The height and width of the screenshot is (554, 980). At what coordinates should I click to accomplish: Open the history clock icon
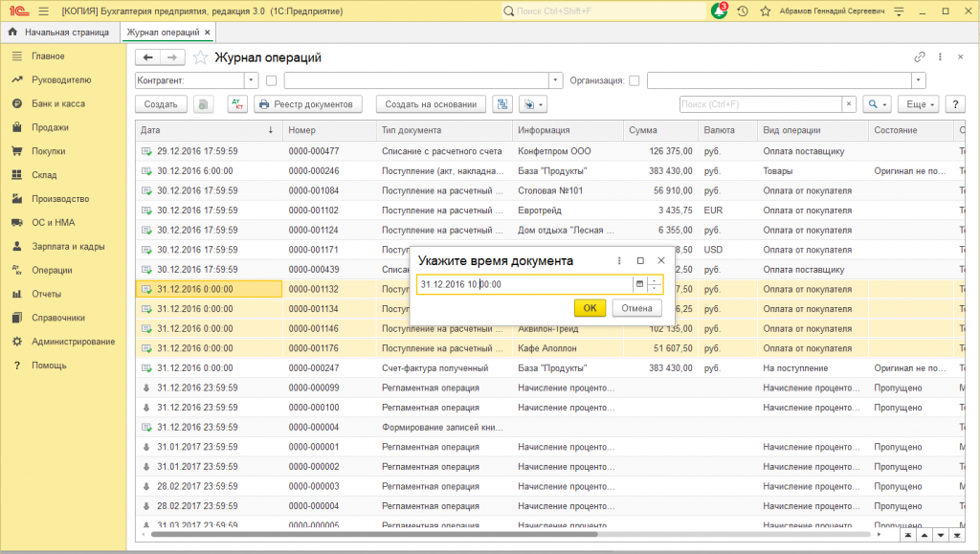click(742, 11)
